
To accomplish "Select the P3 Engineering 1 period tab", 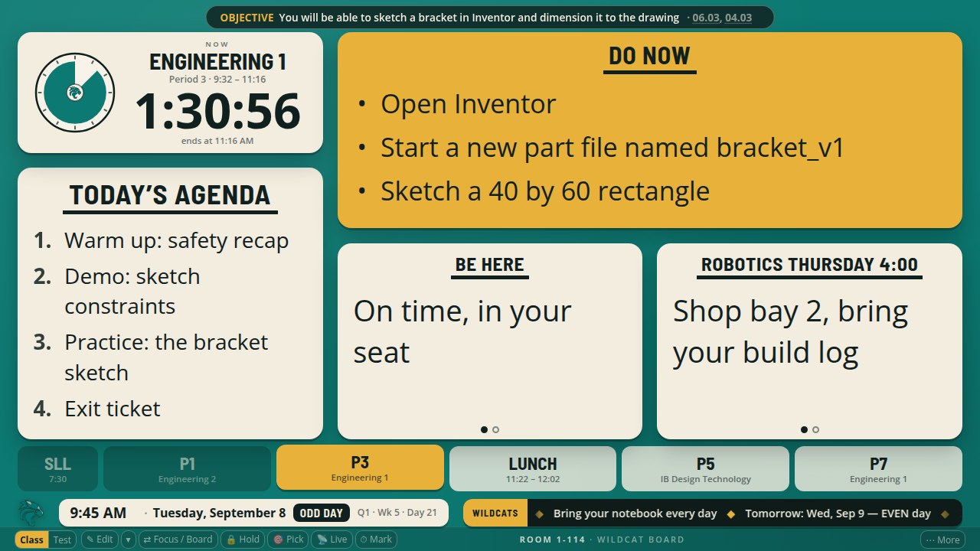I will coord(360,468).
